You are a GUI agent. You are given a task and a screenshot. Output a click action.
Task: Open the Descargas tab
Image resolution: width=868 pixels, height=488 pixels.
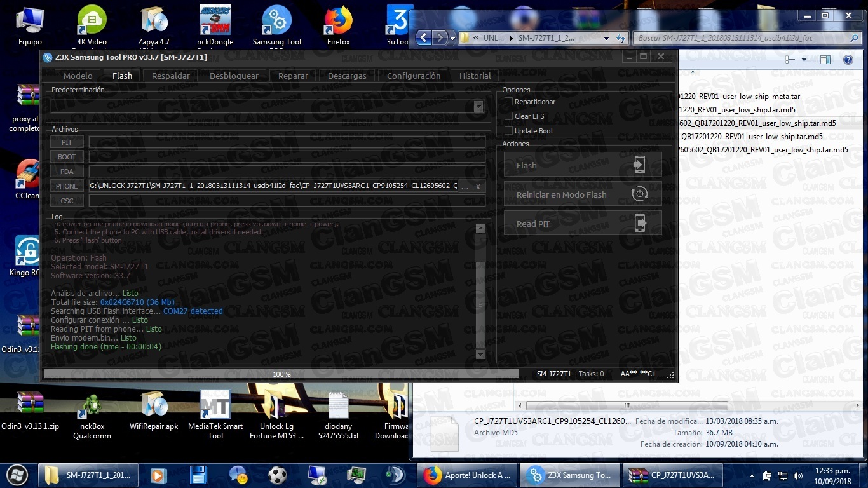pos(347,76)
